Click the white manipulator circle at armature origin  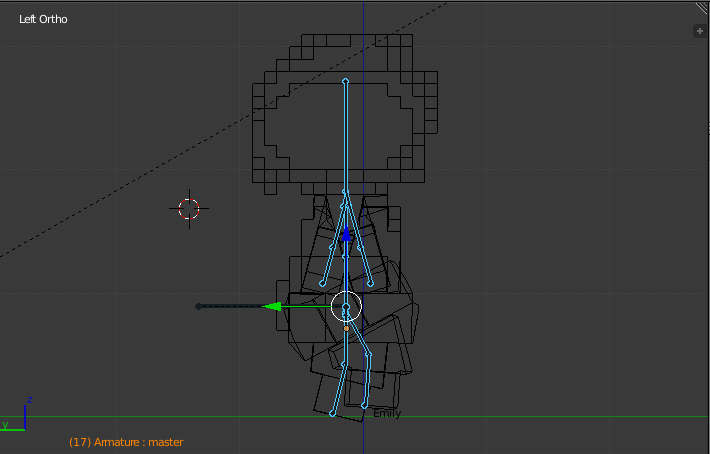pyautogui.click(x=346, y=306)
